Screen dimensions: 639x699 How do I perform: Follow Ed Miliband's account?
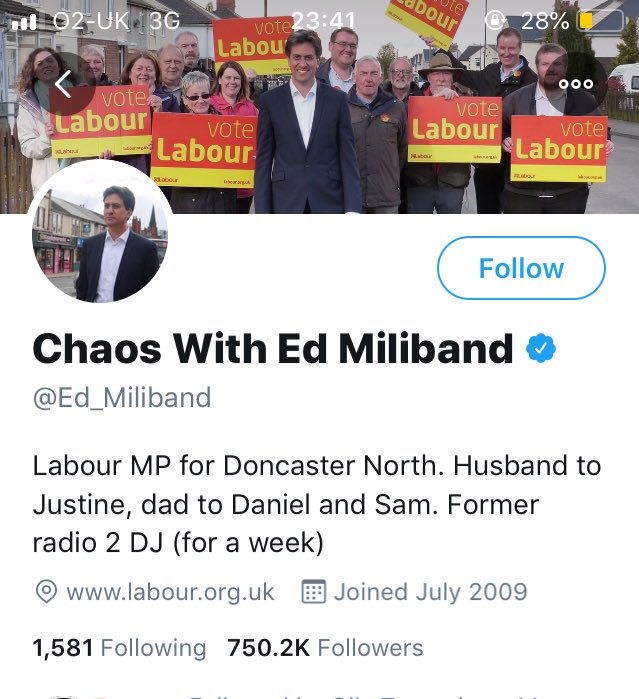click(521, 268)
